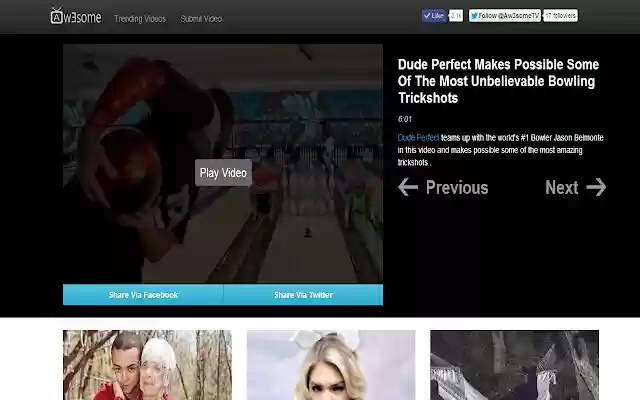Click the Twitter followers count
Viewport: 640px width, 400px height.
(560, 16)
